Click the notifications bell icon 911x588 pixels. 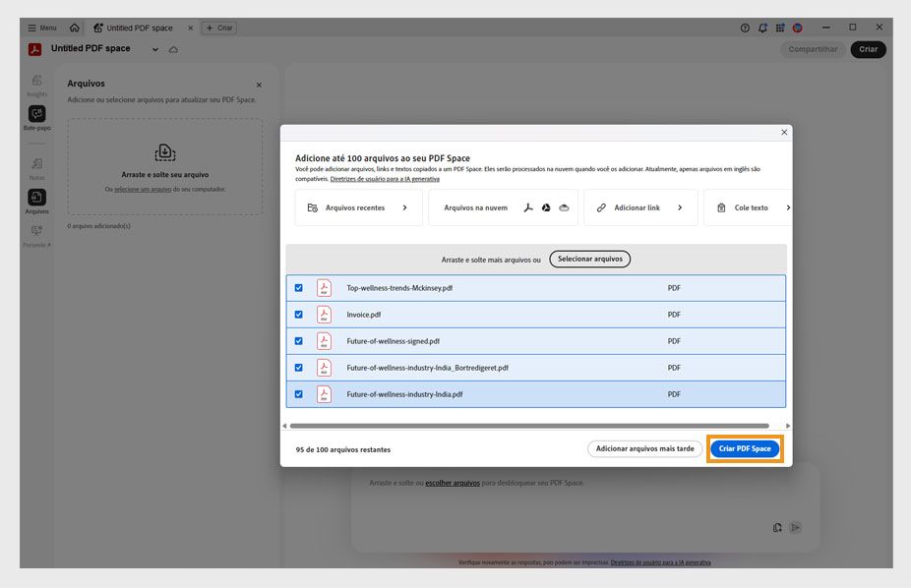(x=762, y=28)
